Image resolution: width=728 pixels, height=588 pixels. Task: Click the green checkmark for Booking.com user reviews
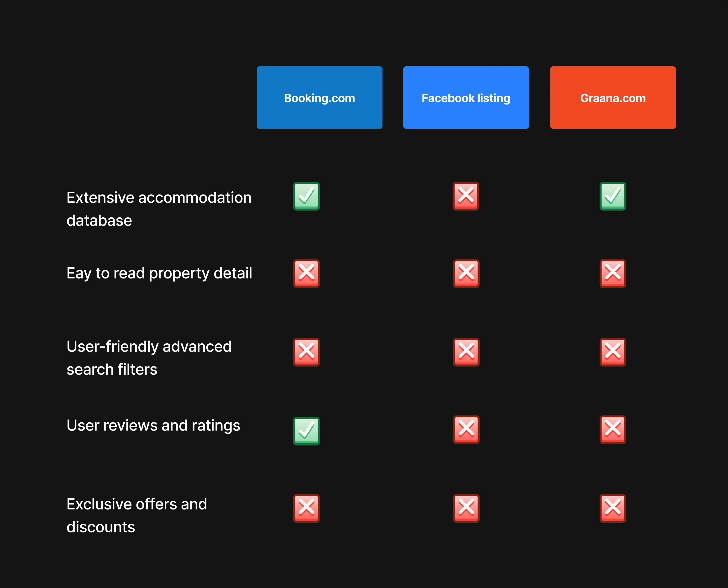306,427
